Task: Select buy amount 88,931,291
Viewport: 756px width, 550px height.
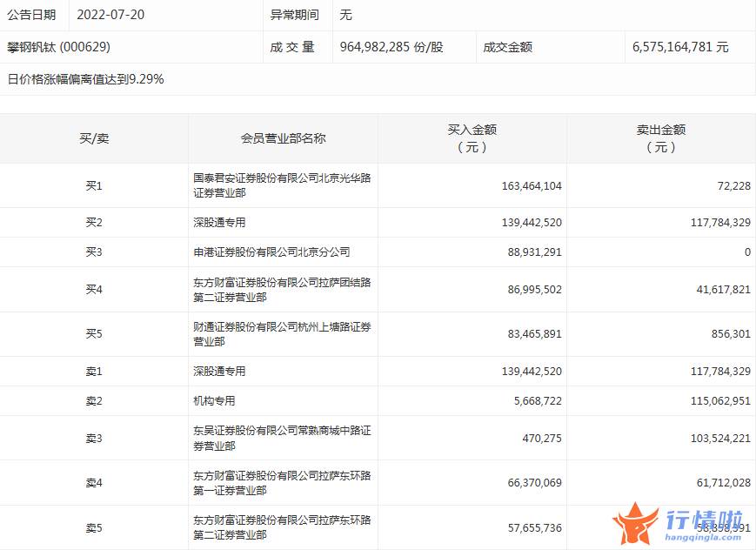Action: click(535, 252)
